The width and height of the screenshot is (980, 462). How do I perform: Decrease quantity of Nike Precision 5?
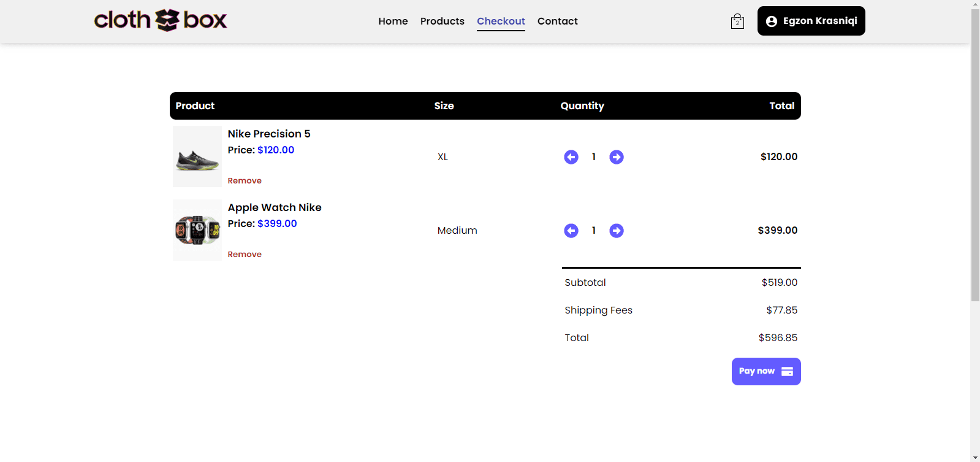click(x=571, y=157)
